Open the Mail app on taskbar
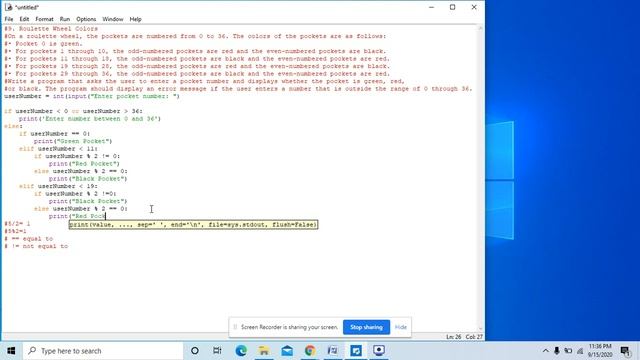640x360 pixels. (x=287, y=351)
